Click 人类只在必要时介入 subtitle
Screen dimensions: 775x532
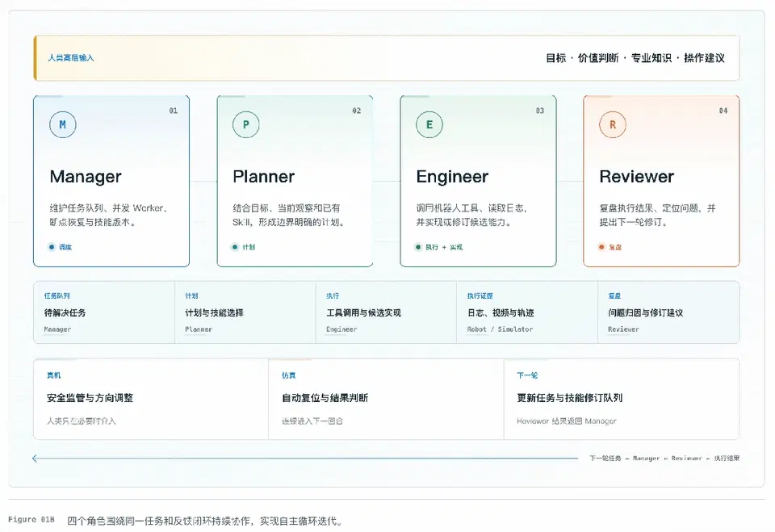[x=81, y=421]
